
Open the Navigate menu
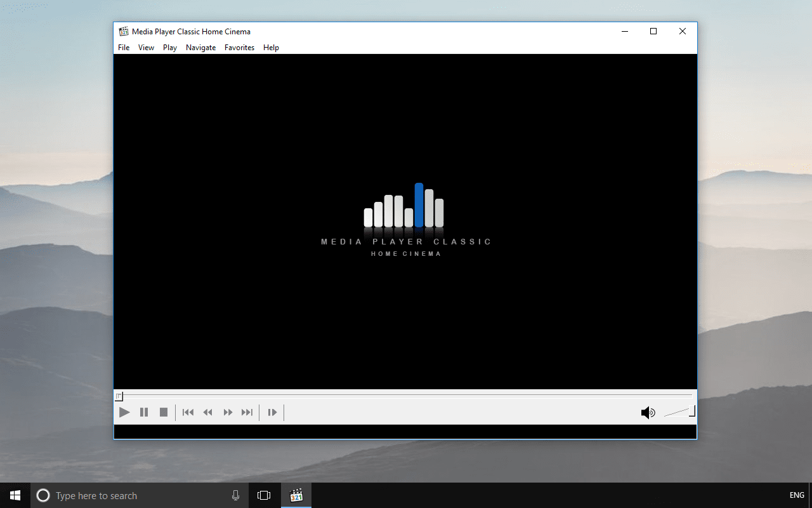pos(200,48)
